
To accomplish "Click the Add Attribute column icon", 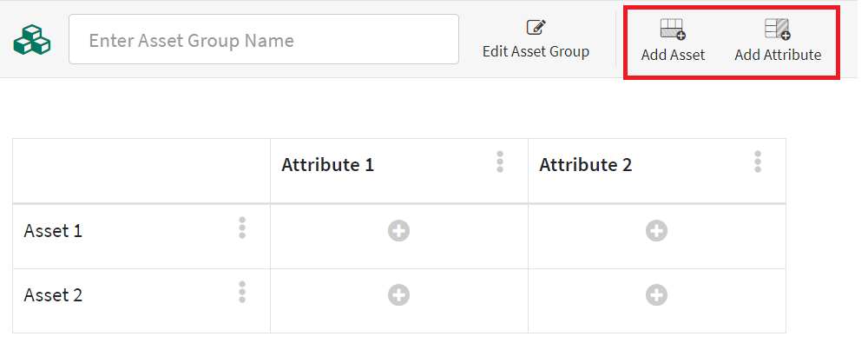I will click(777, 30).
